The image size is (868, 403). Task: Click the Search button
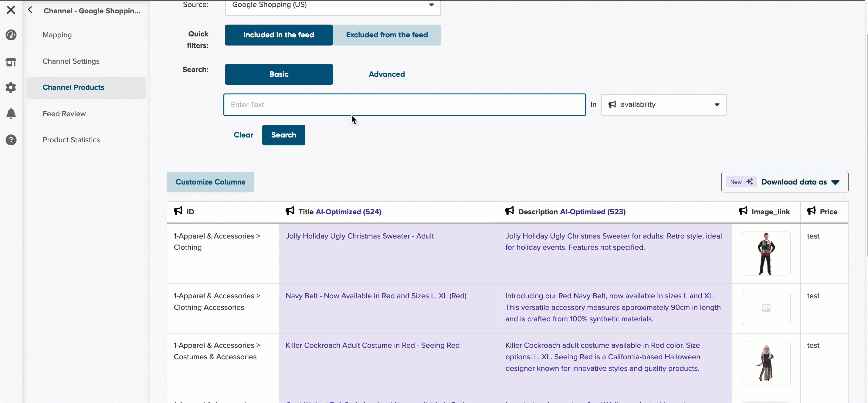coord(283,135)
